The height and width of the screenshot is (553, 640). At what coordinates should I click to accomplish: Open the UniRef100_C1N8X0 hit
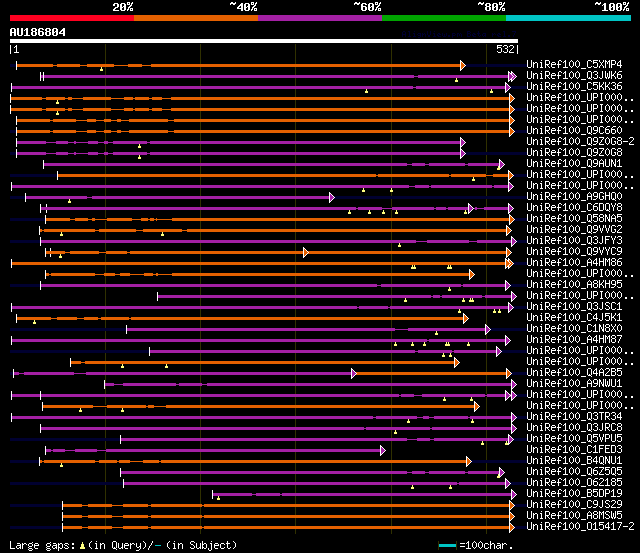point(574,329)
